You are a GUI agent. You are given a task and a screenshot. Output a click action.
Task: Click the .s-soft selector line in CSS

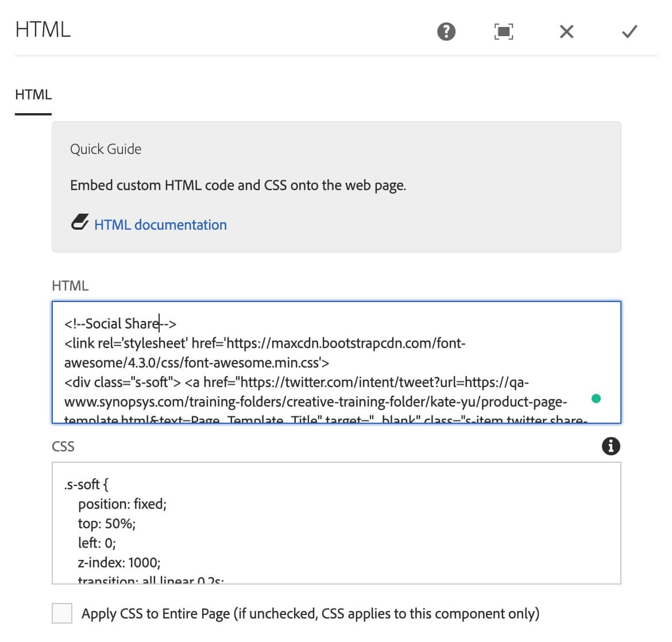(86, 485)
